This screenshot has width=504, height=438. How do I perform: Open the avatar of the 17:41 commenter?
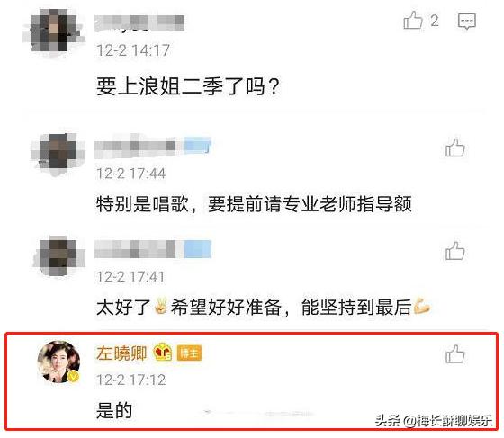pyautogui.click(x=59, y=255)
